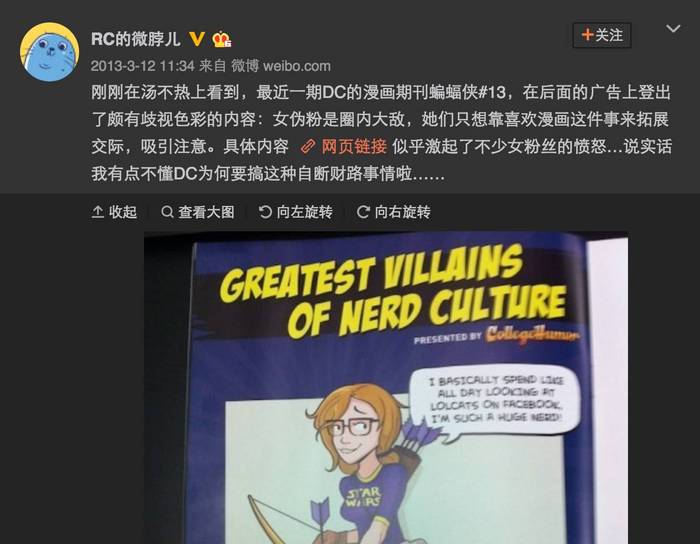Expand the post options chevron

(x=673, y=29)
